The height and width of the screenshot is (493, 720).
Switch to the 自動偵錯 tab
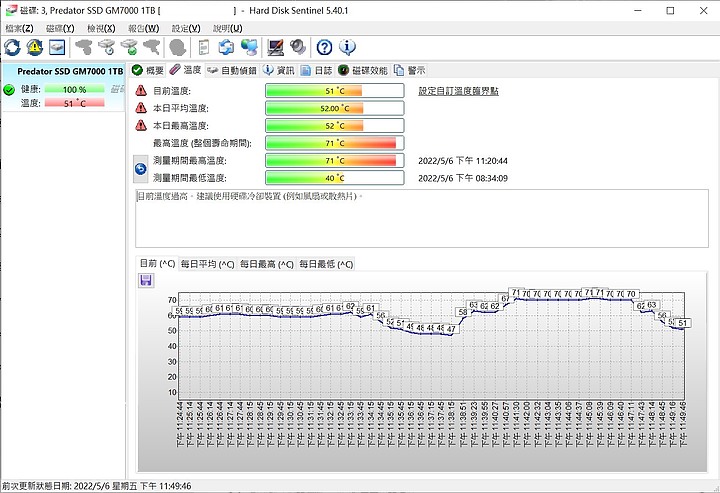232,70
